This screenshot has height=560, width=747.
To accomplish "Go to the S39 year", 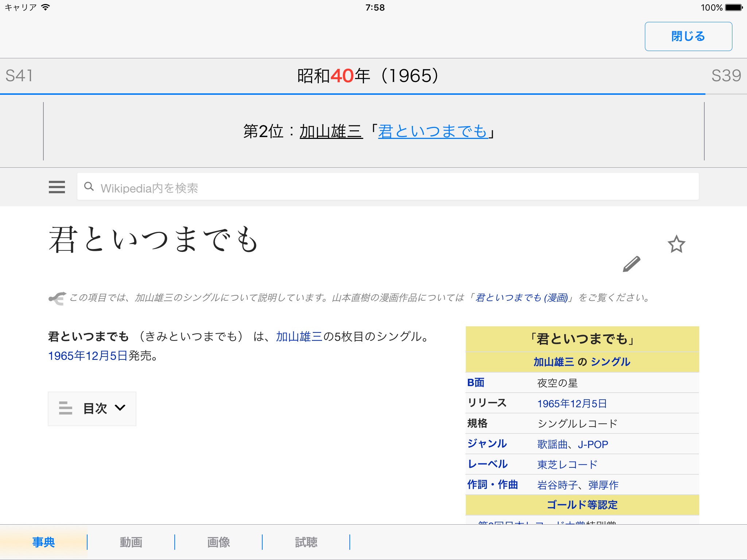I will (x=726, y=76).
